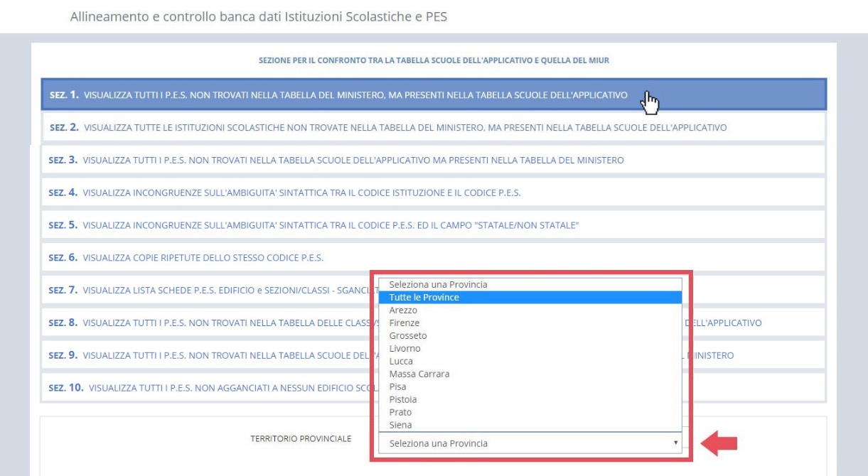Select Siena from province list
The width and height of the screenshot is (868, 476).
click(x=530, y=425)
